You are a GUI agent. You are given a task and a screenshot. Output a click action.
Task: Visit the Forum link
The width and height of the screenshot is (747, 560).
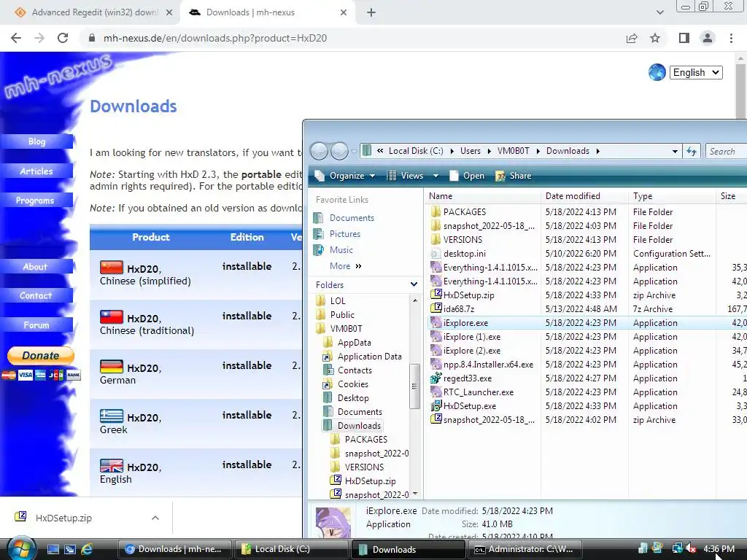click(x=36, y=325)
